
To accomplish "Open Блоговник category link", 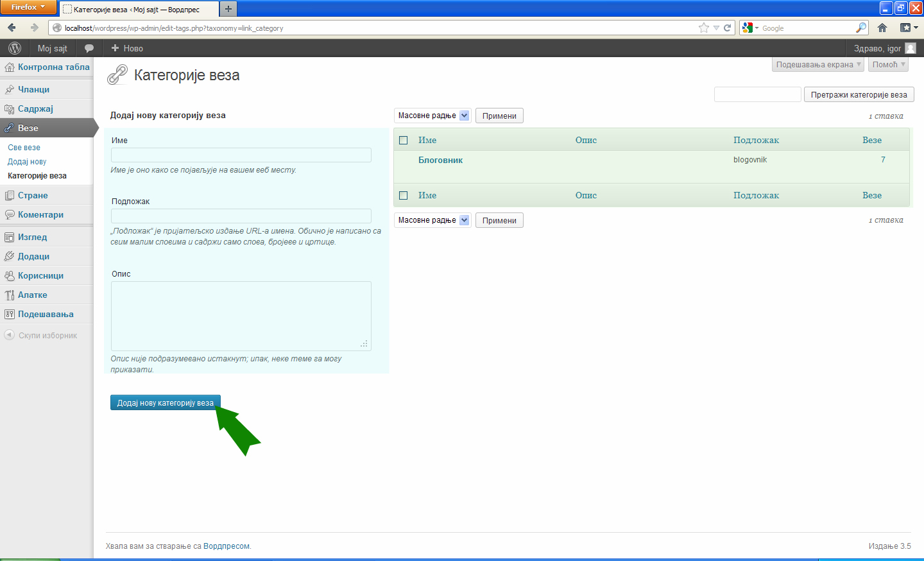I will [x=440, y=160].
